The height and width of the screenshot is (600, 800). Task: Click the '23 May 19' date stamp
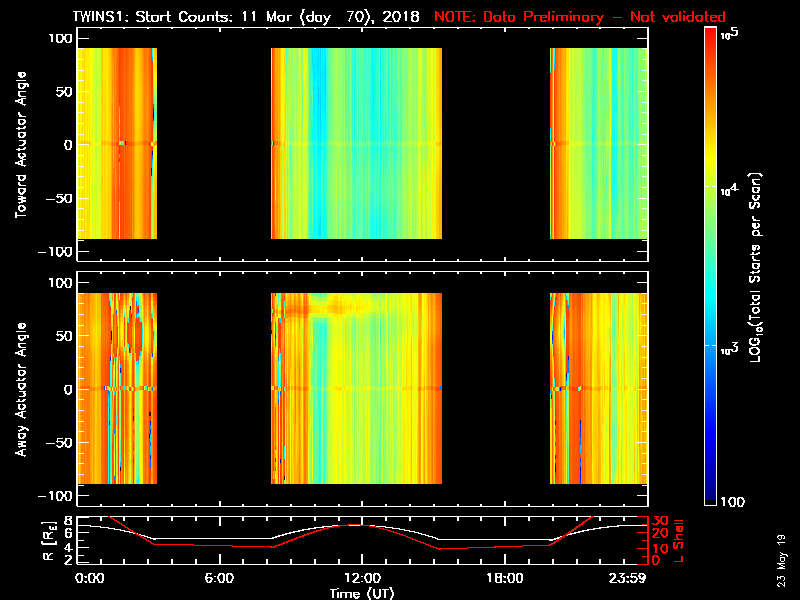(x=781, y=560)
